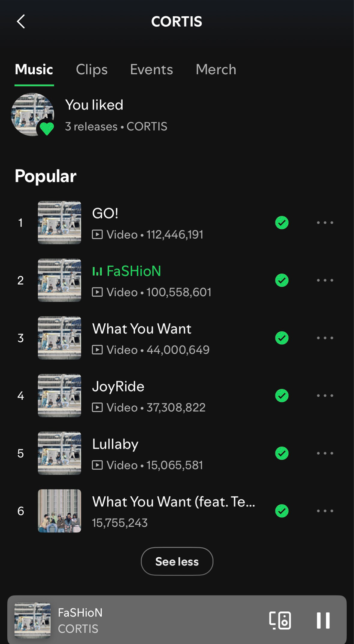
Task: Open more options for GO!
Action: (x=325, y=223)
